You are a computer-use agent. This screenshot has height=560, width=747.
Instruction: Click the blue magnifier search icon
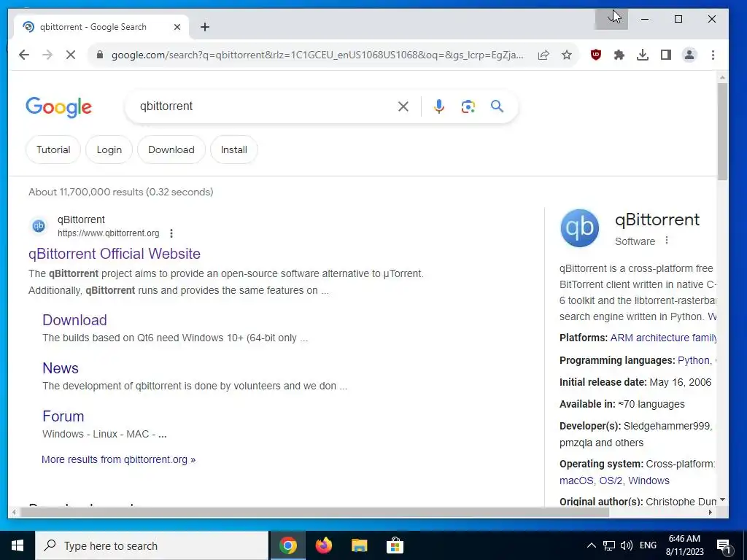[497, 106]
